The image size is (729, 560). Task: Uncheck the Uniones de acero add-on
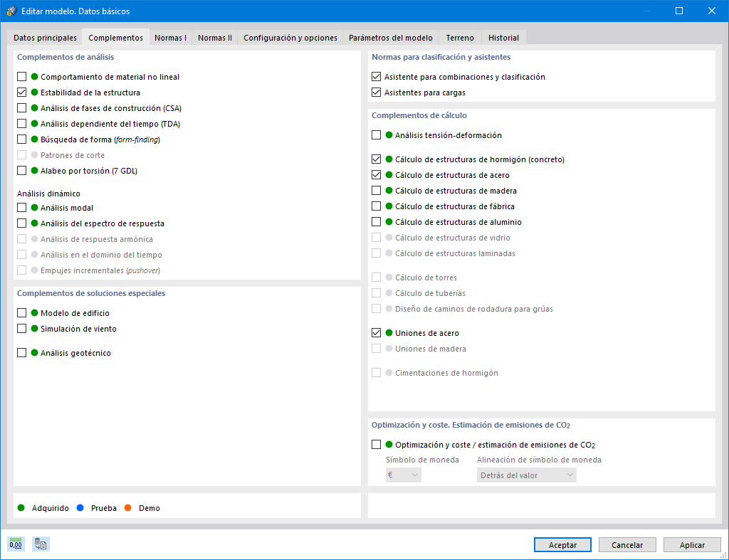click(x=375, y=332)
